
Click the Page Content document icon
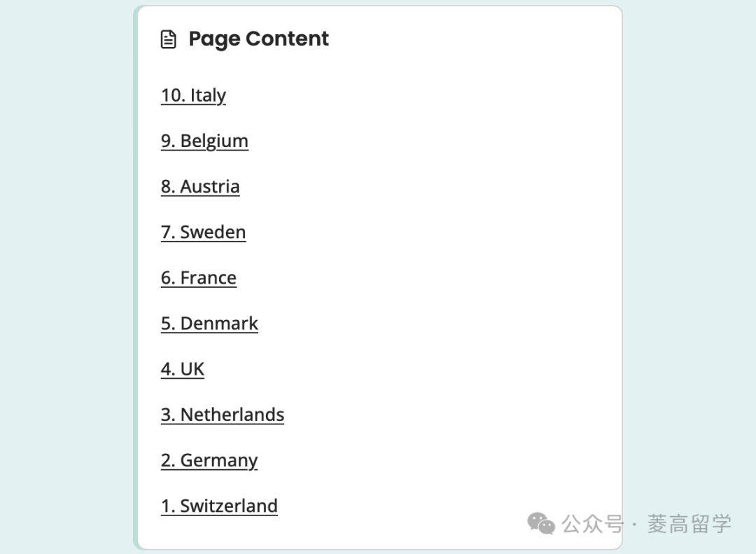(x=168, y=39)
